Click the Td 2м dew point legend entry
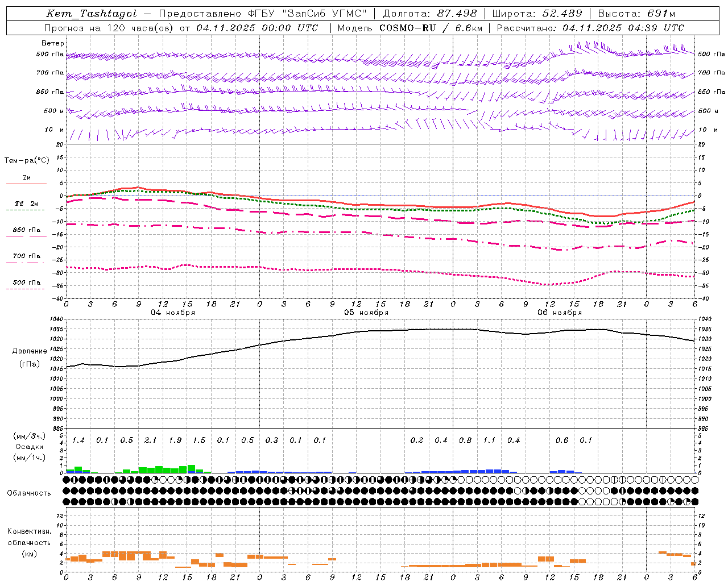The height and width of the screenshot is (582, 728). [26, 203]
